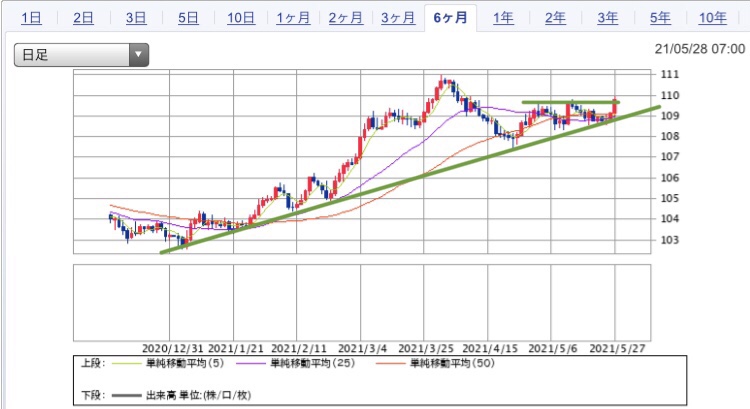Open the 2ヶ月 range tab

click(x=345, y=18)
